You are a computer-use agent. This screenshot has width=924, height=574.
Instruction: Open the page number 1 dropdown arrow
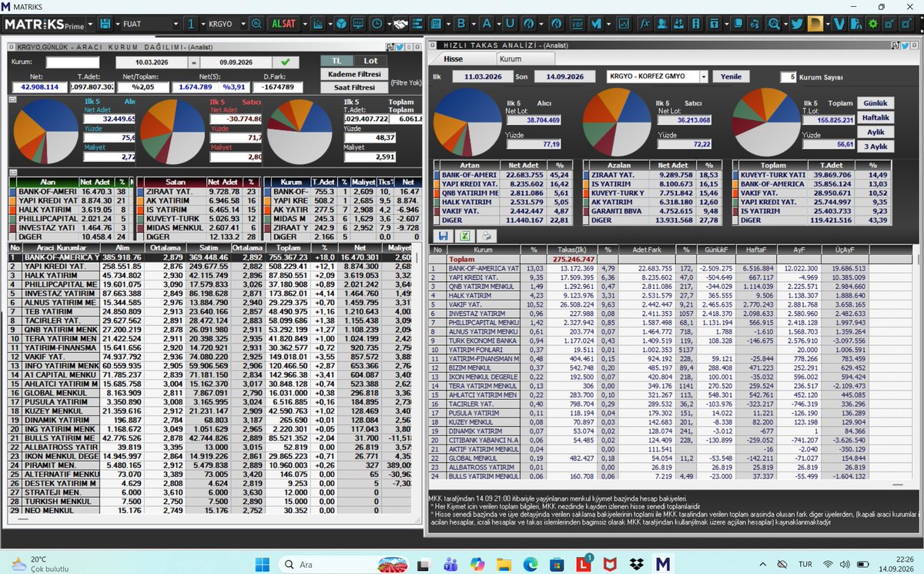pyautogui.click(x=203, y=24)
